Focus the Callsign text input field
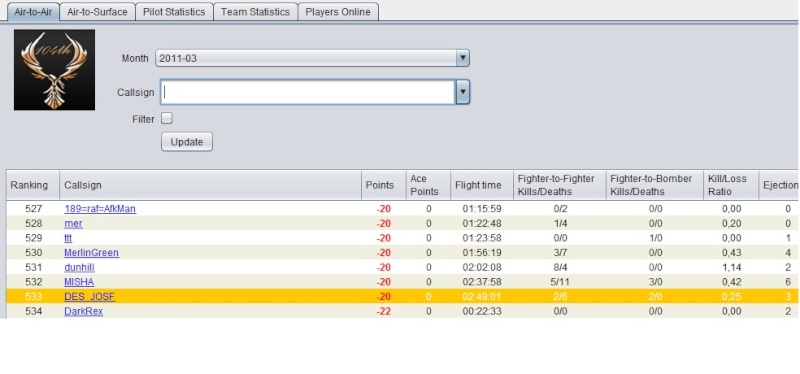 [308, 92]
